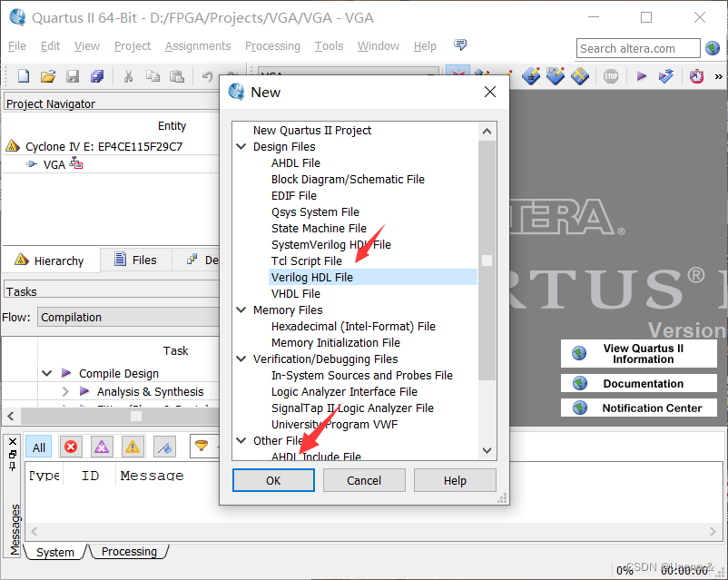The height and width of the screenshot is (580, 728).
Task: Open the Documentation link
Action: tap(639, 384)
